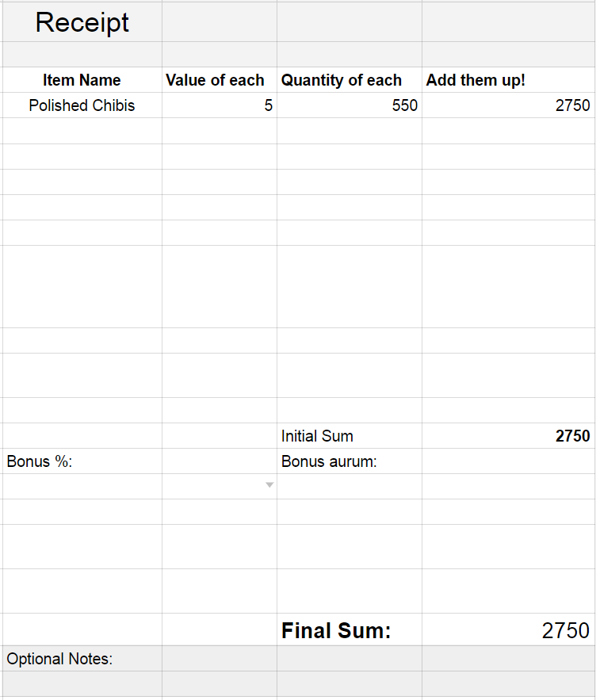Select the Bonus aurum: label cell
Viewport: 596px width, 700px height.
coord(349,461)
